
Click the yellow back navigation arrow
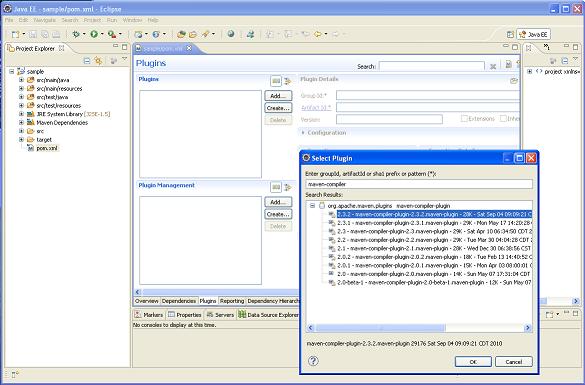[x=317, y=34]
